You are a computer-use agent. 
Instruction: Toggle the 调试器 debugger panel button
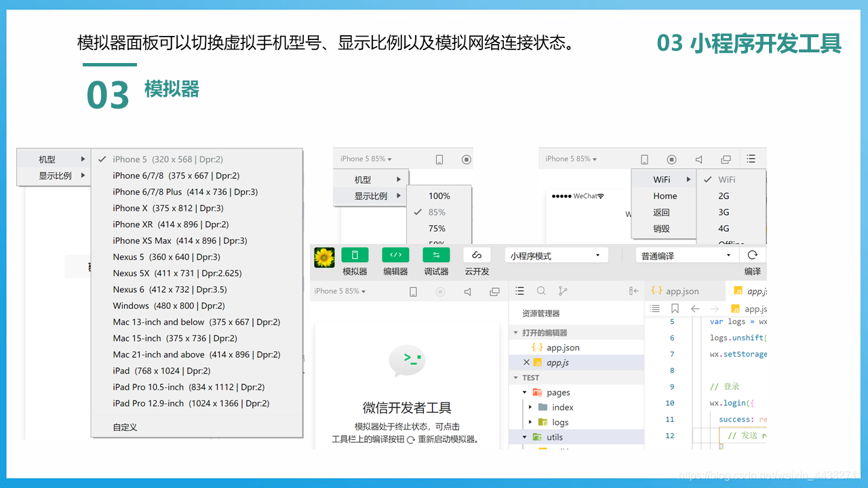click(436, 255)
